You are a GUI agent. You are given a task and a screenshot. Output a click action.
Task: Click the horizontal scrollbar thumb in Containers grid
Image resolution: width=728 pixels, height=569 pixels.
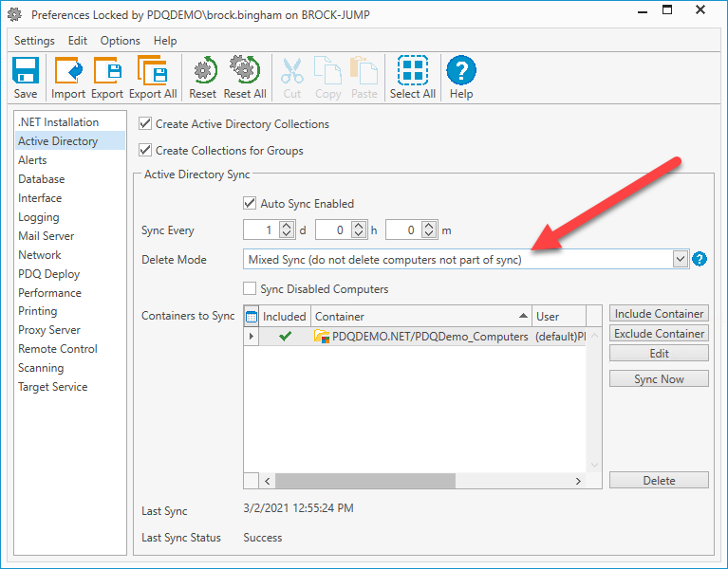tap(365, 481)
